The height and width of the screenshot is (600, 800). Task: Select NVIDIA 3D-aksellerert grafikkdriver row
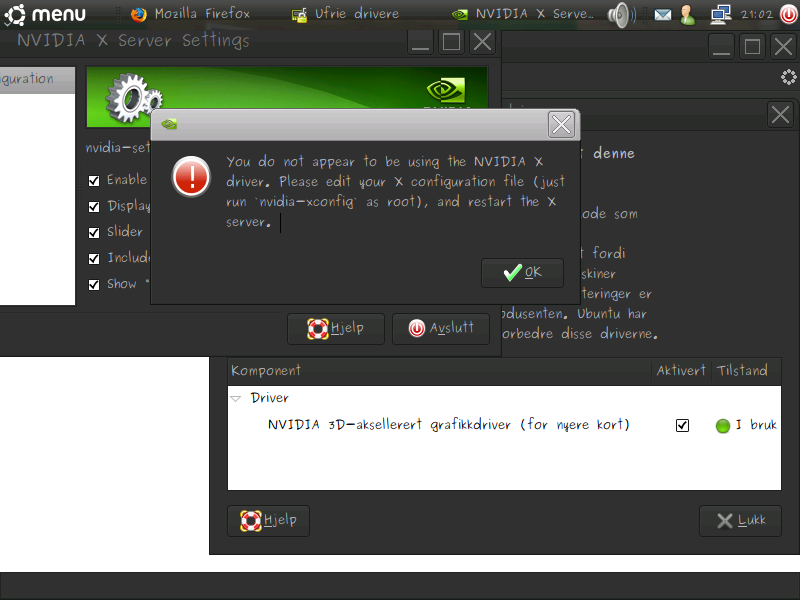click(504, 424)
